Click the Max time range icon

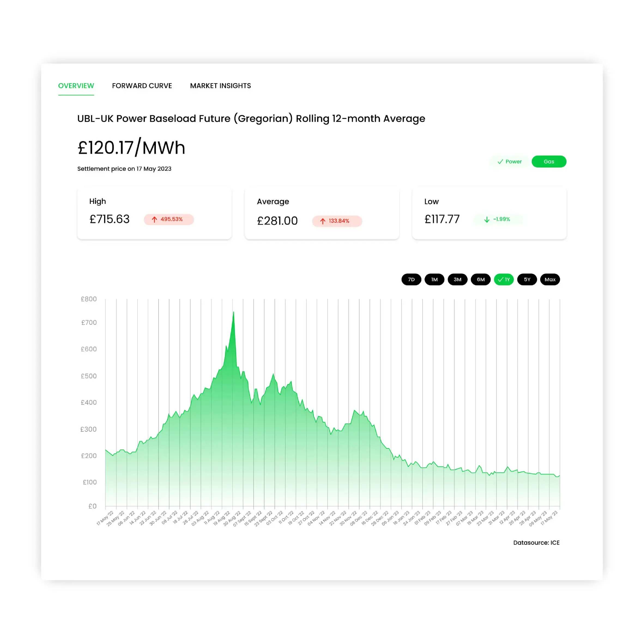(549, 279)
